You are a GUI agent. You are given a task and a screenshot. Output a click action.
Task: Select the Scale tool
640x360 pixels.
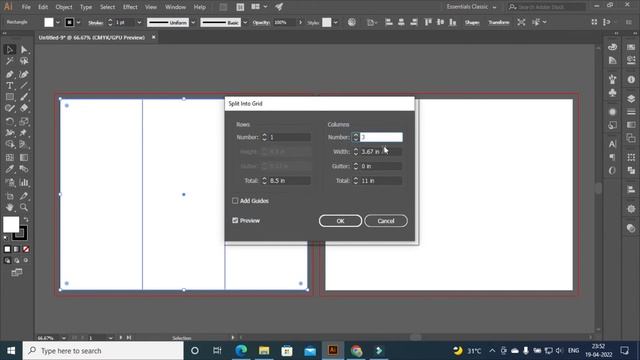(x=24, y=121)
